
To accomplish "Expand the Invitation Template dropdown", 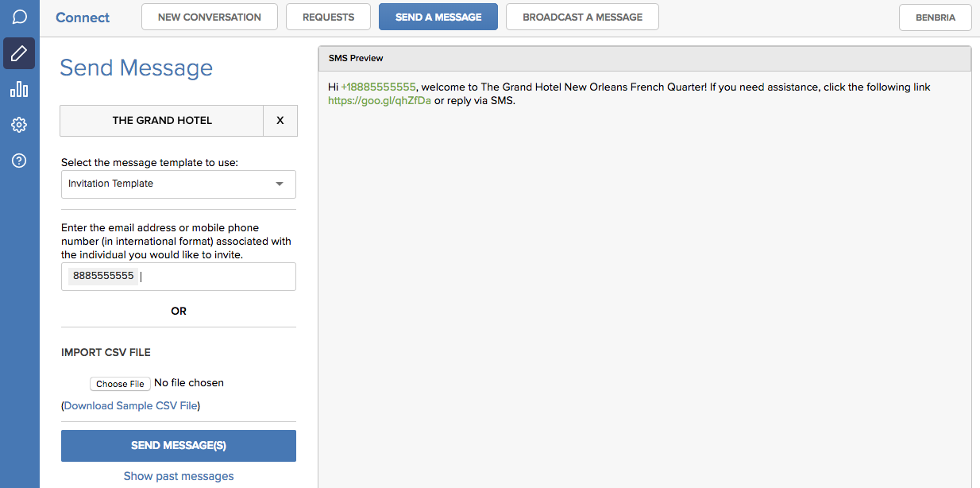I will 179,184.
